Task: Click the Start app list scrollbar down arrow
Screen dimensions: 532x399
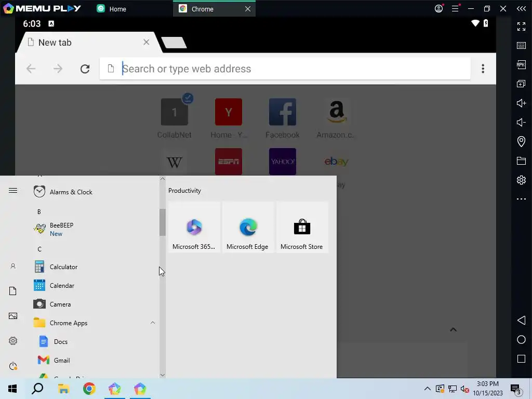Action: [163, 375]
